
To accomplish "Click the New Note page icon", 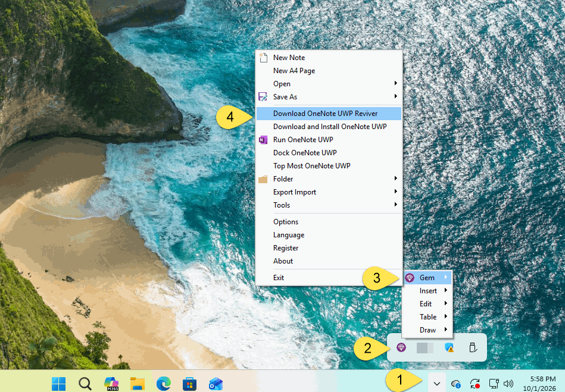I will [263, 58].
